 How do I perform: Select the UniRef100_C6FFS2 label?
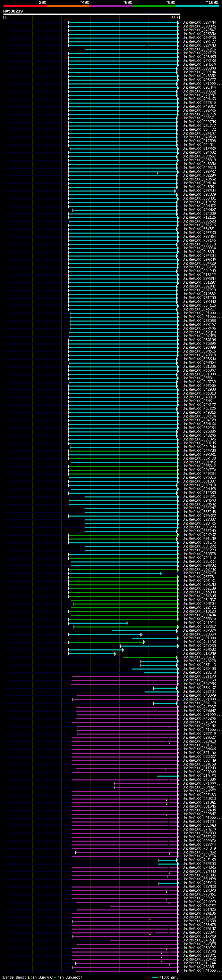coord(199,129)
